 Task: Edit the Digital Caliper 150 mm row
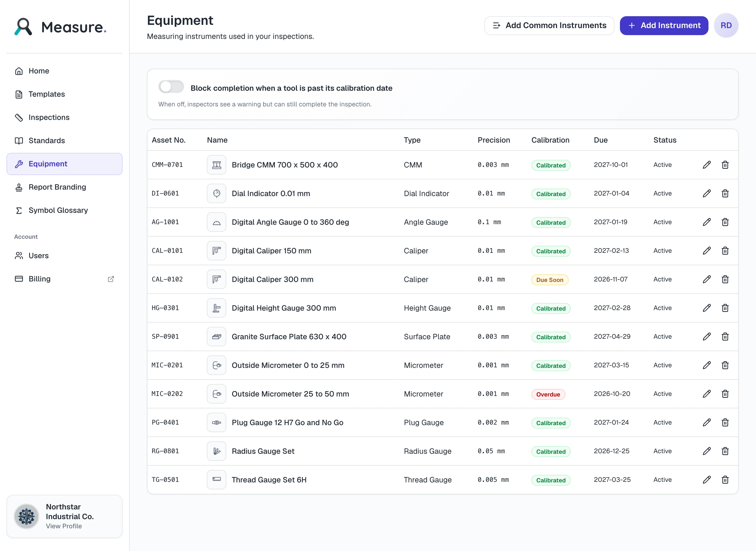pos(707,251)
